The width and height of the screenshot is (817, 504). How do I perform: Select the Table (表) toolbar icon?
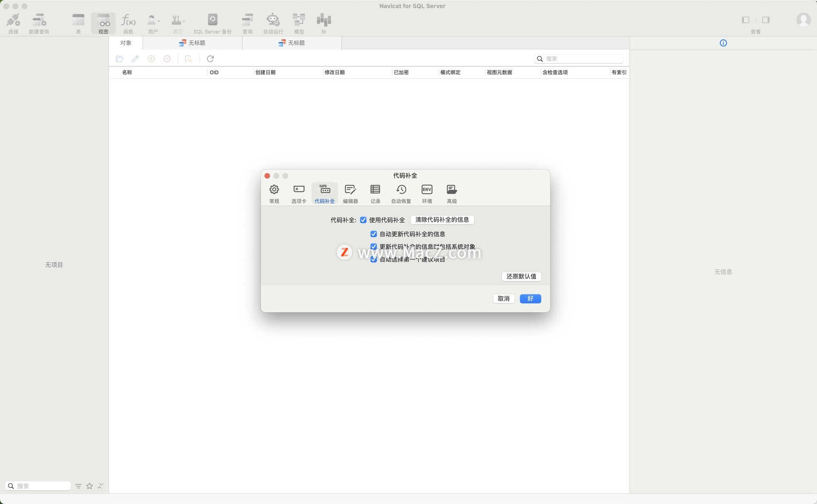point(78,23)
